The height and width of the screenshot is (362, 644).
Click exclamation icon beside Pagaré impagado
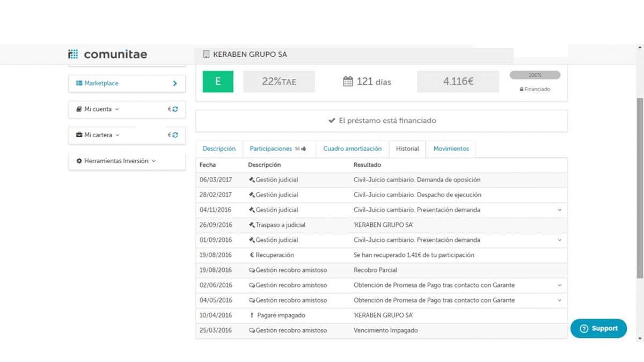(252, 315)
